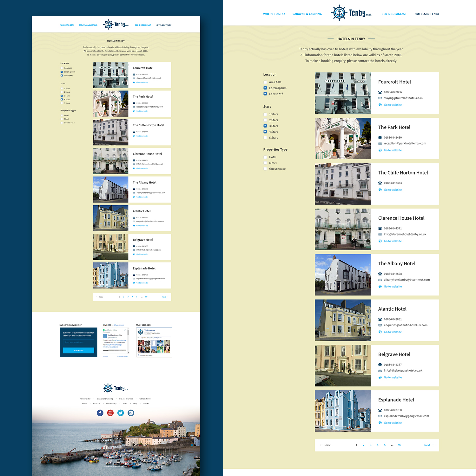Image resolution: width=476 pixels, height=476 pixels.
Task: Click the Tweets widget scrollbar
Action: (x=128, y=340)
